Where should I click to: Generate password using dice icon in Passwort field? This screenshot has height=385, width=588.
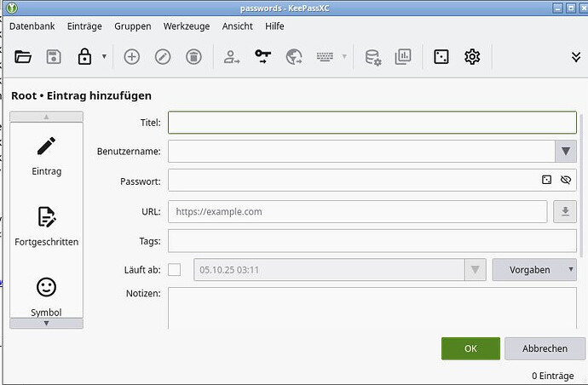547,181
